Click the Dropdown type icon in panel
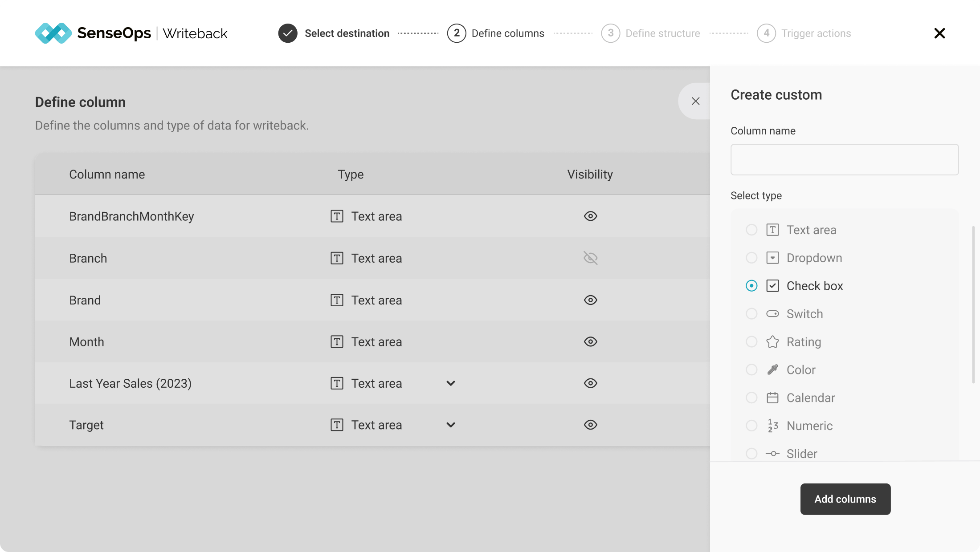The height and width of the screenshot is (552, 980). click(x=772, y=258)
